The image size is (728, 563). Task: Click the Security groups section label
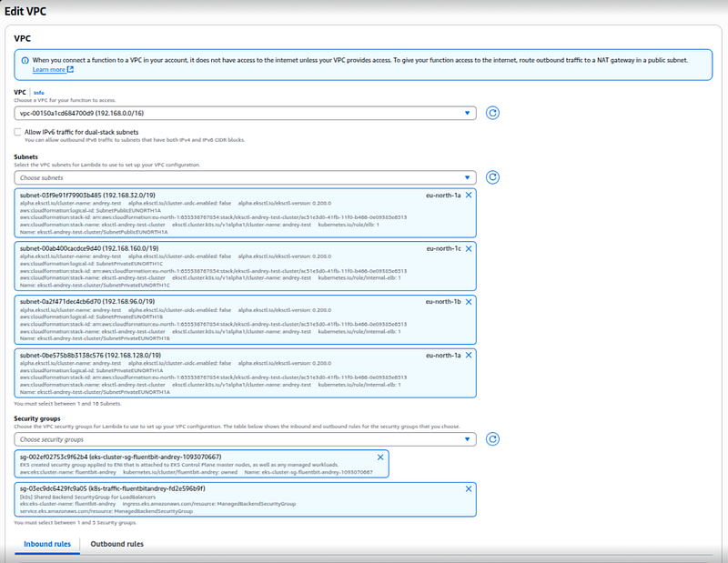tap(37, 418)
